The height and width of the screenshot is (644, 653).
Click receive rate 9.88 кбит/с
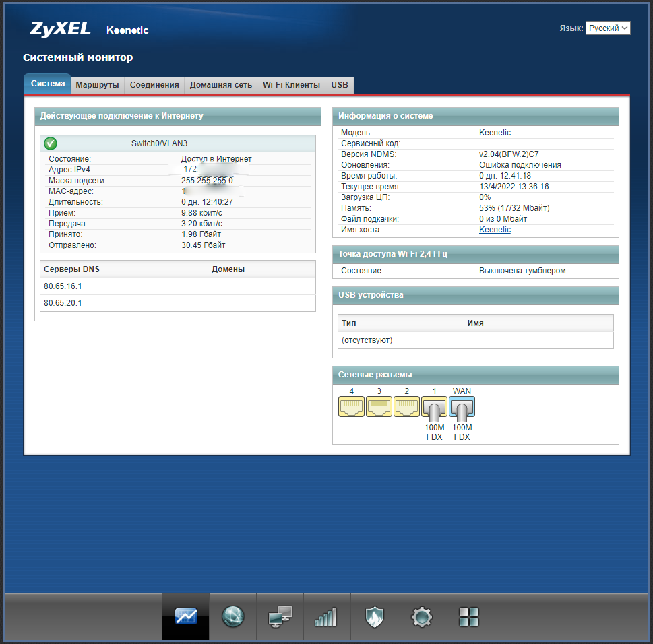pos(201,213)
